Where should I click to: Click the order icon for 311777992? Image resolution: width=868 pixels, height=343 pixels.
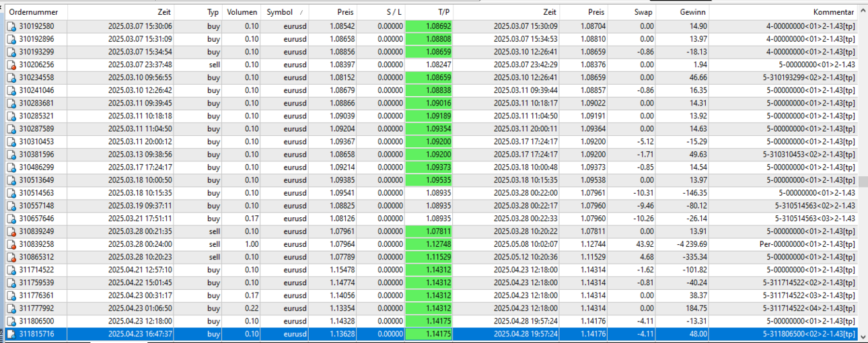pyautogui.click(x=11, y=308)
